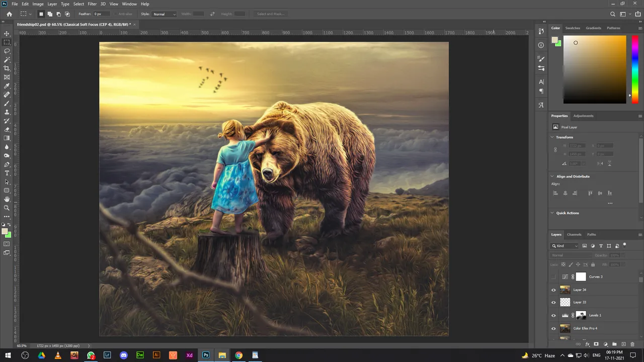Collapse the Quick Actions section
The height and width of the screenshot is (362, 644).
coord(552,213)
